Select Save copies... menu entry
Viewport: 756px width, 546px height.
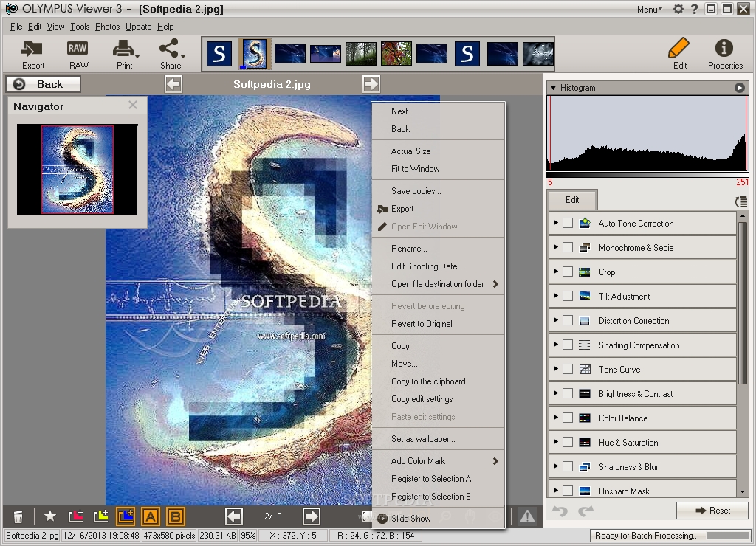coord(439,191)
